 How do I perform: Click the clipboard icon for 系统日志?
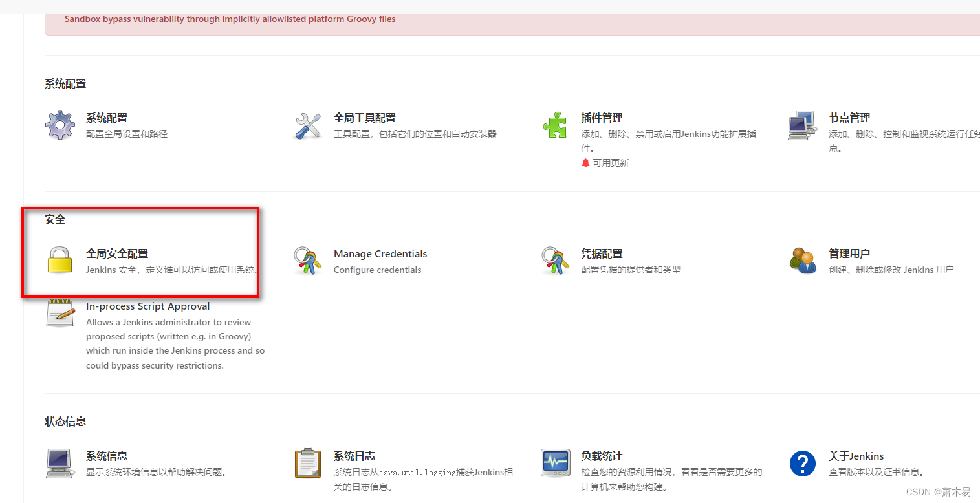(x=307, y=463)
